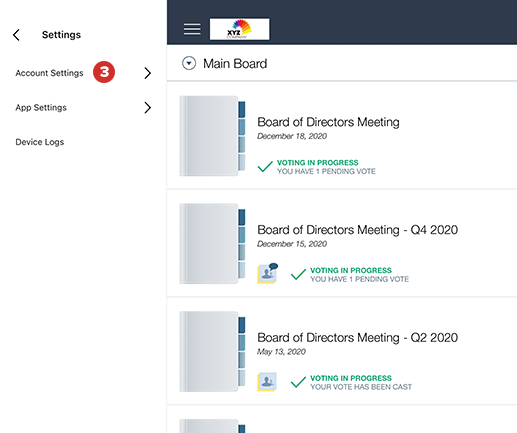Click the Q2 2020 meeting voting checkmark

click(x=298, y=382)
